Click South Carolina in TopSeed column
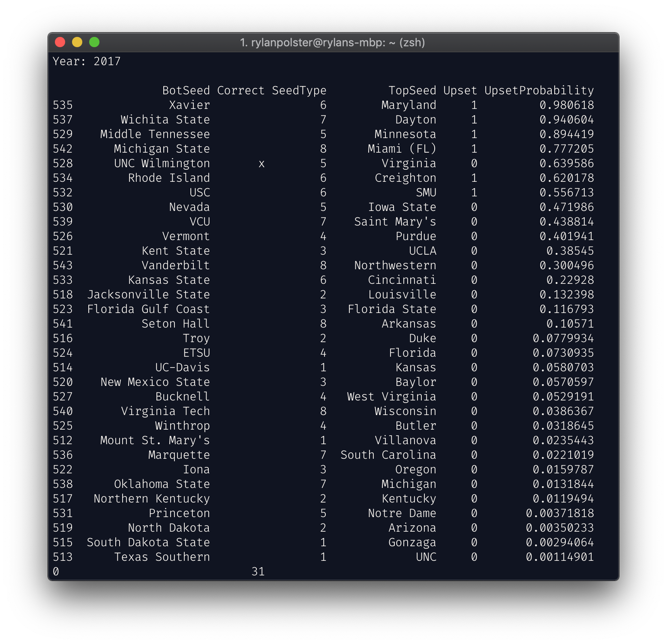The image size is (667, 644). [388, 455]
